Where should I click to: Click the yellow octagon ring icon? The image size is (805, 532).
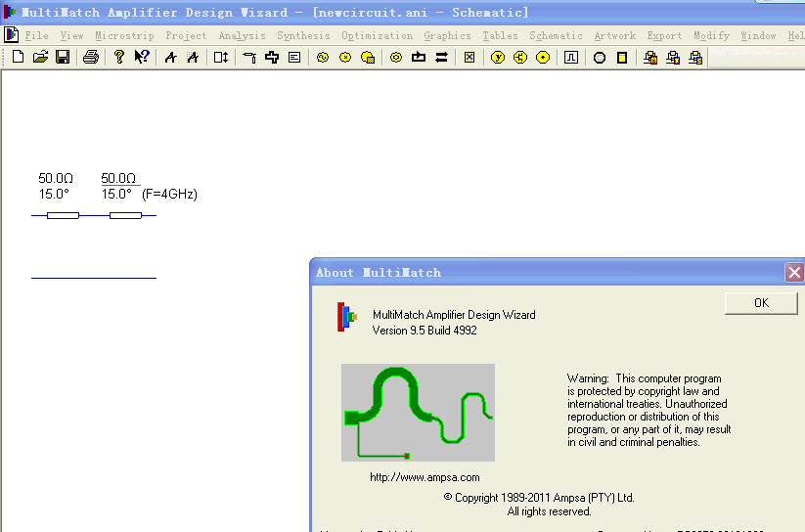396,57
